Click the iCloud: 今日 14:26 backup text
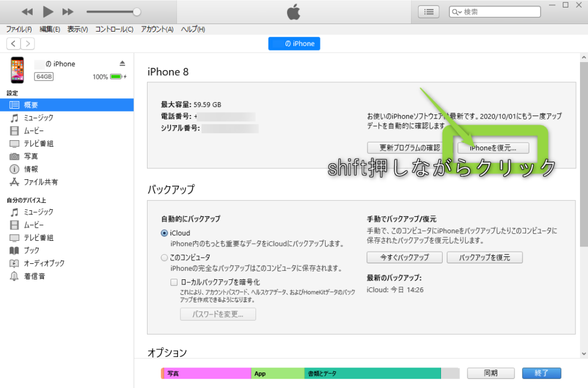 pos(395,290)
